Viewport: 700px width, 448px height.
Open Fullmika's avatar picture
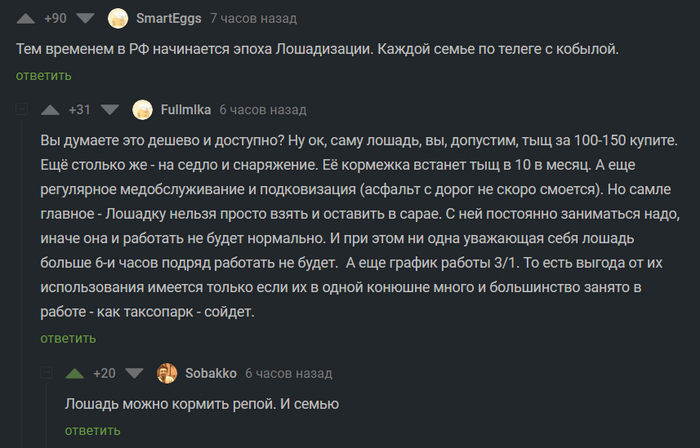point(142,109)
